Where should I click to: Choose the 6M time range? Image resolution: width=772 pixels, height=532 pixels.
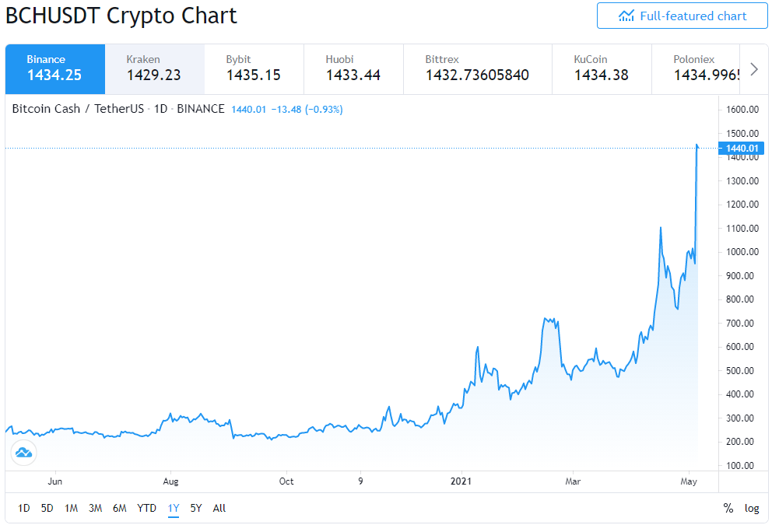pos(120,509)
